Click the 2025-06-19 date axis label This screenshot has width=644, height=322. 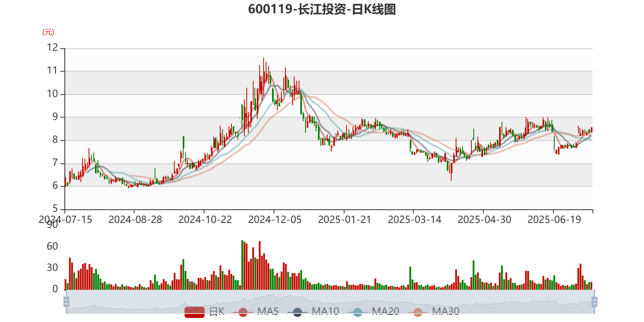pos(554,220)
